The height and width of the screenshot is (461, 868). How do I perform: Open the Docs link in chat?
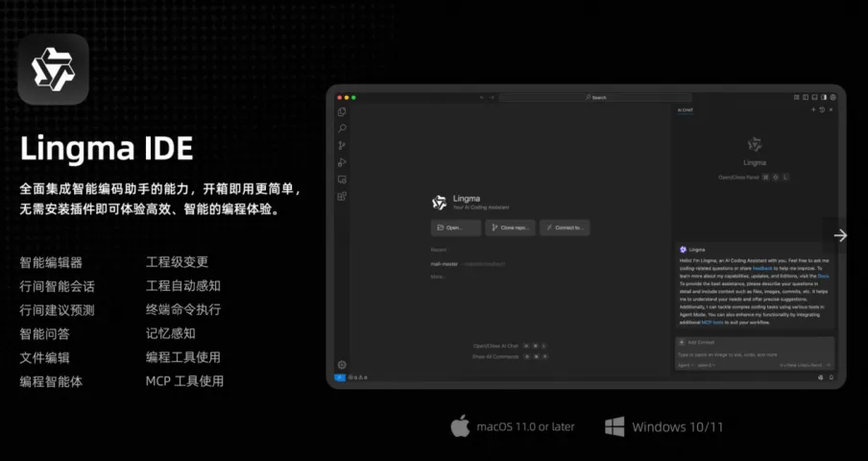823,276
